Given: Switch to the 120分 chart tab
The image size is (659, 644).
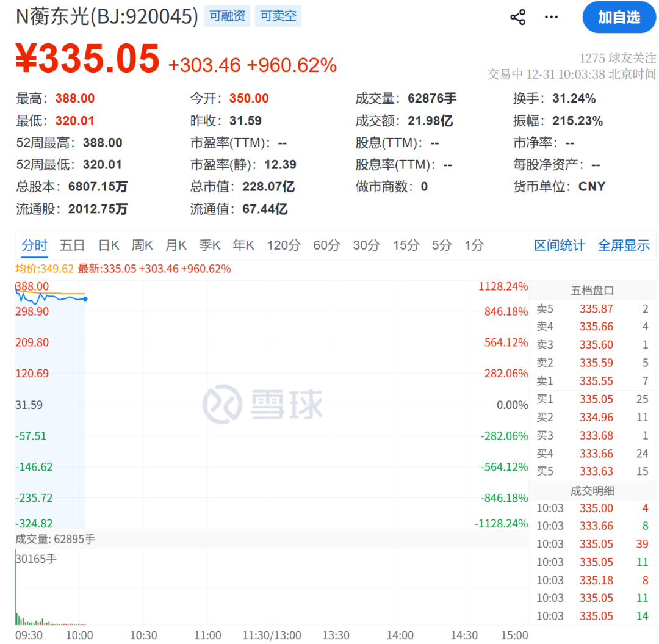Looking at the screenshot, I should [x=284, y=245].
